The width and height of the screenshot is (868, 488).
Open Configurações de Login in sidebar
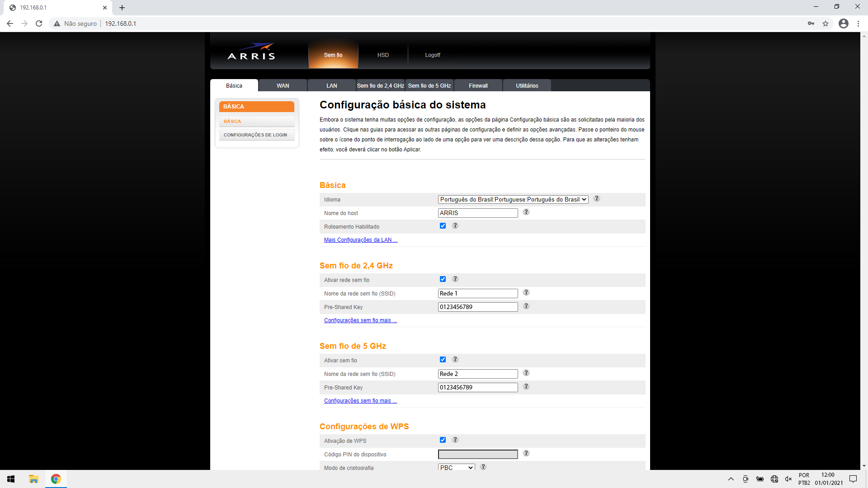click(x=257, y=135)
